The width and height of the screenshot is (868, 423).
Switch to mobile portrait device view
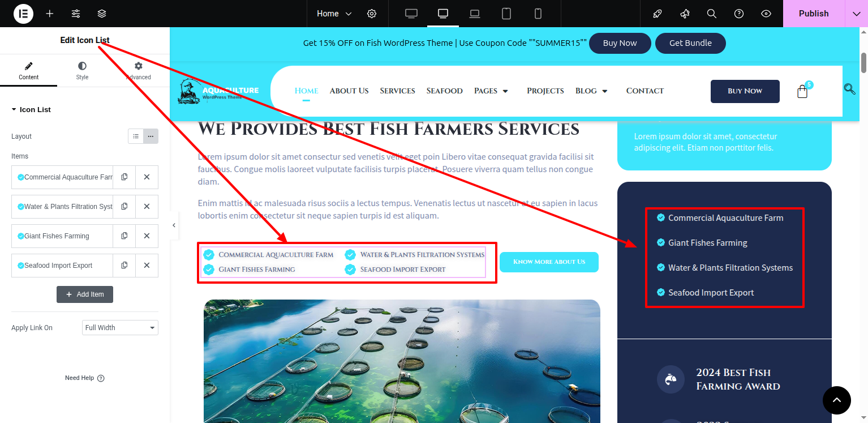[538, 14]
